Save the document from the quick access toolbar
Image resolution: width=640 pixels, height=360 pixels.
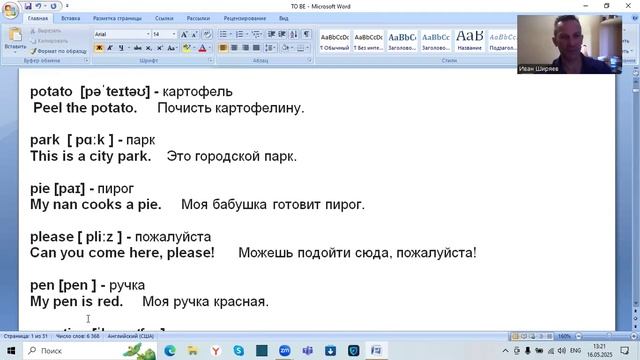click(28, 6)
